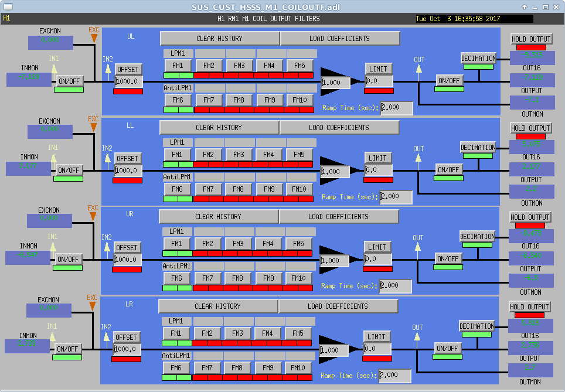This screenshot has height=392, width=565.
Task: Click the orange EXC arrow in LR row
Action: [92, 306]
